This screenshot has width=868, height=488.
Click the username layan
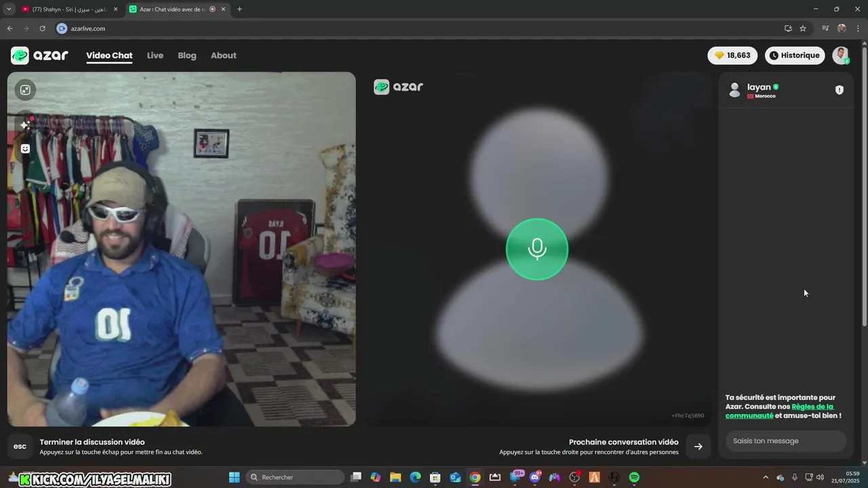[759, 87]
